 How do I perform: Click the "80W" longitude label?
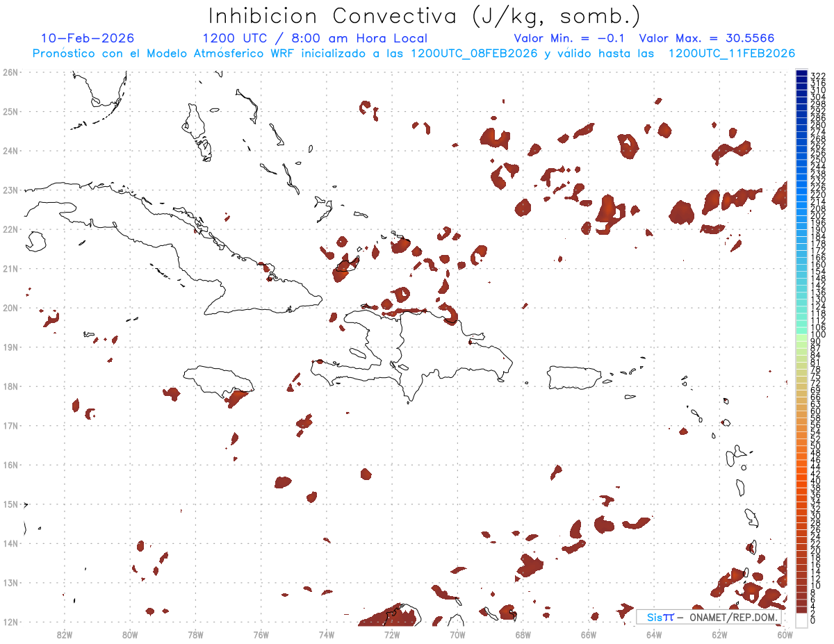tap(130, 634)
